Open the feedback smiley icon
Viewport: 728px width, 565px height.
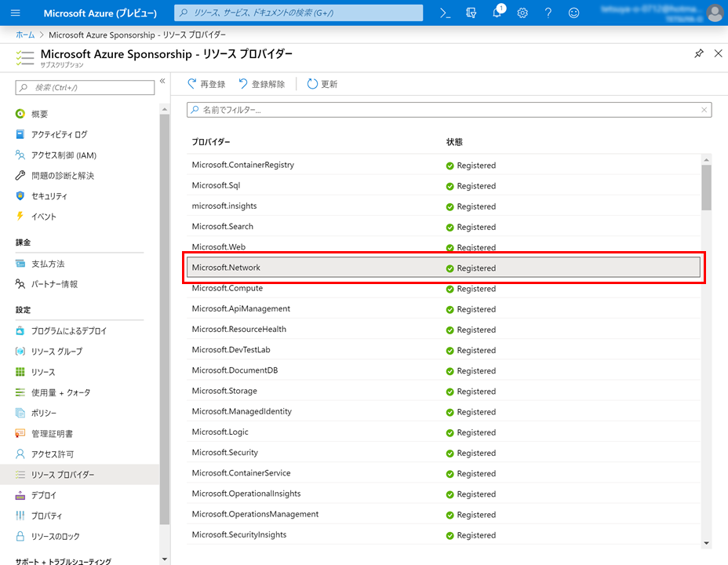point(574,13)
